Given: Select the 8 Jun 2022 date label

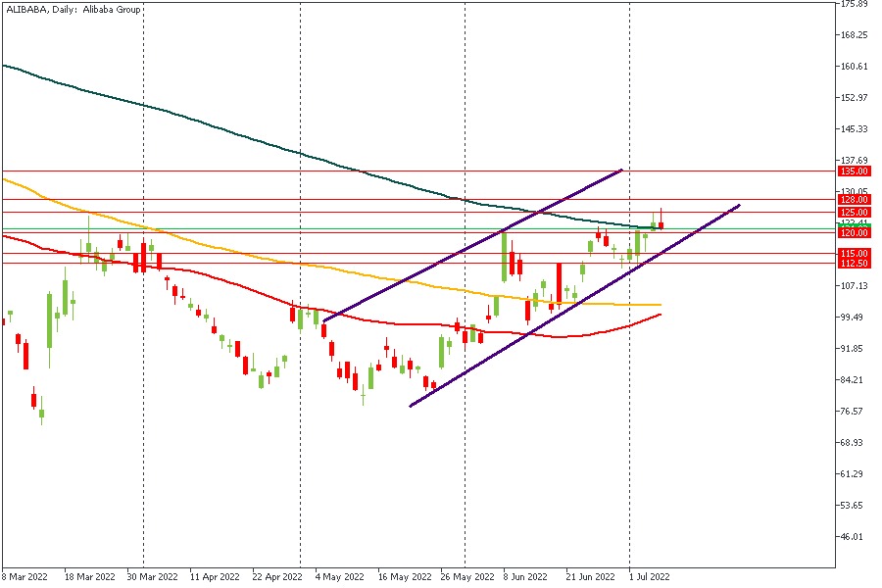Looking at the screenshot, I should (x=527, y=578).
